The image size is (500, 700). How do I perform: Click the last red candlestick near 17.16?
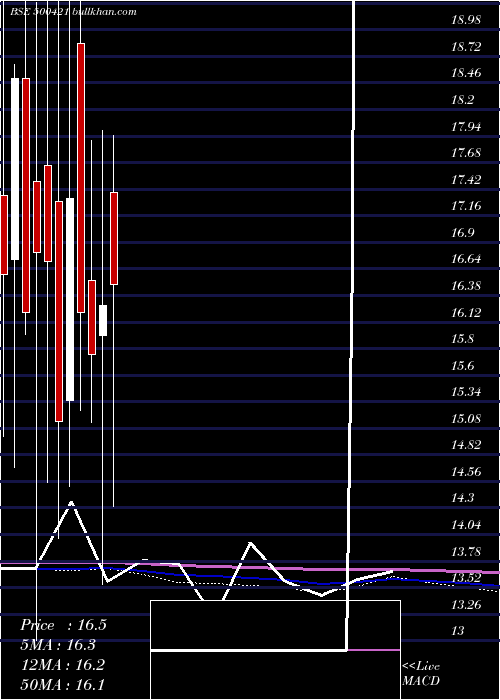point(114,238)
